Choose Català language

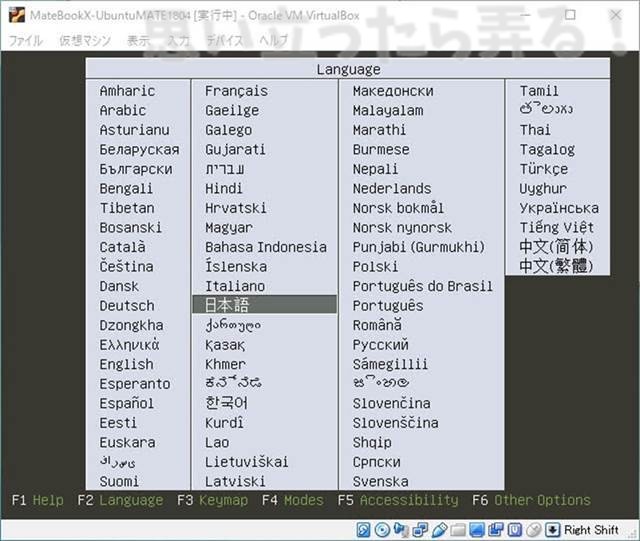coord(122,247)
